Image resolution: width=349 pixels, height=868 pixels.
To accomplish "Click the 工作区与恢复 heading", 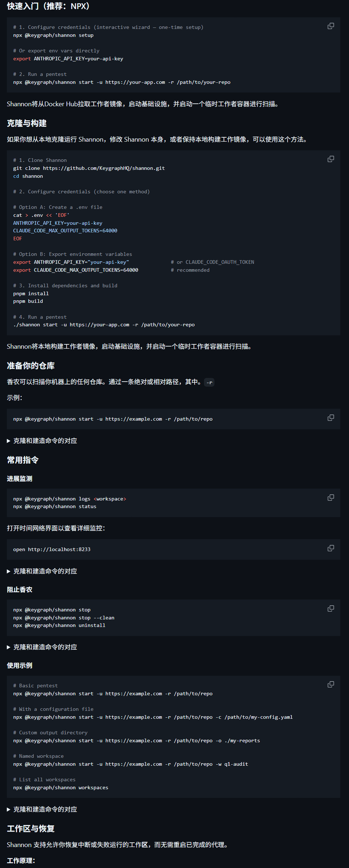I will click(x=31, y=829).
